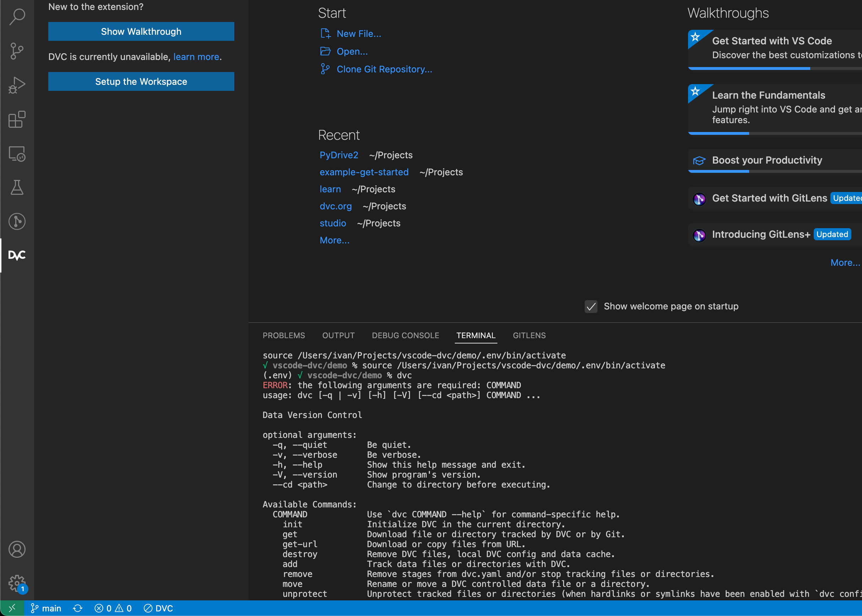The image size is (862, 616).
Task: Click progress bar under Learn the Fundamentals
Action: [x=775, y=133]
